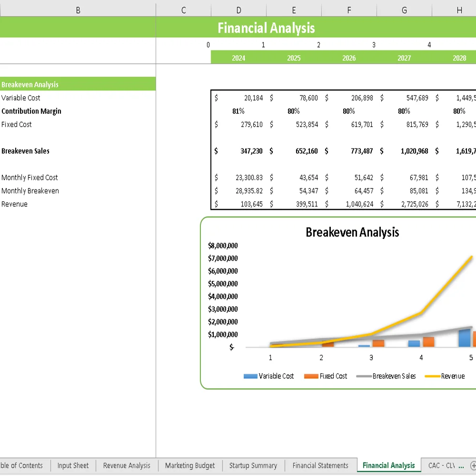
Task: Switch to the Marketing Budget tab
Action: [189, 466]
